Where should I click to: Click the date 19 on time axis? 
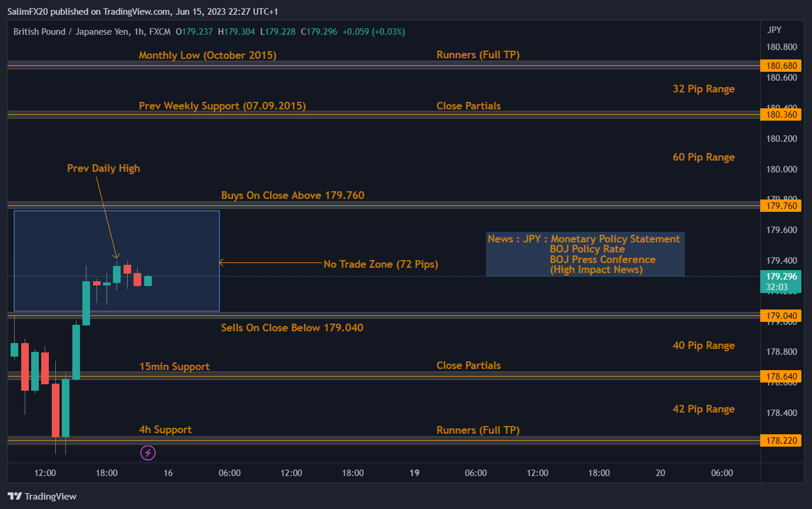pos(414,473)
